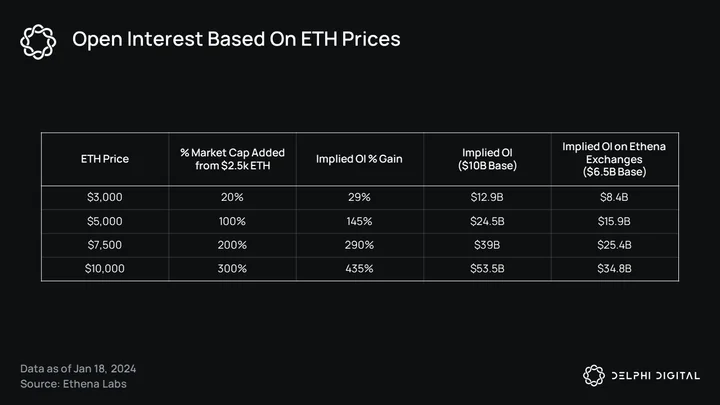Click the '% Market Cap Added' column header
The height and width of the screenshot is (405, 720).
click(x=232, y=159)
